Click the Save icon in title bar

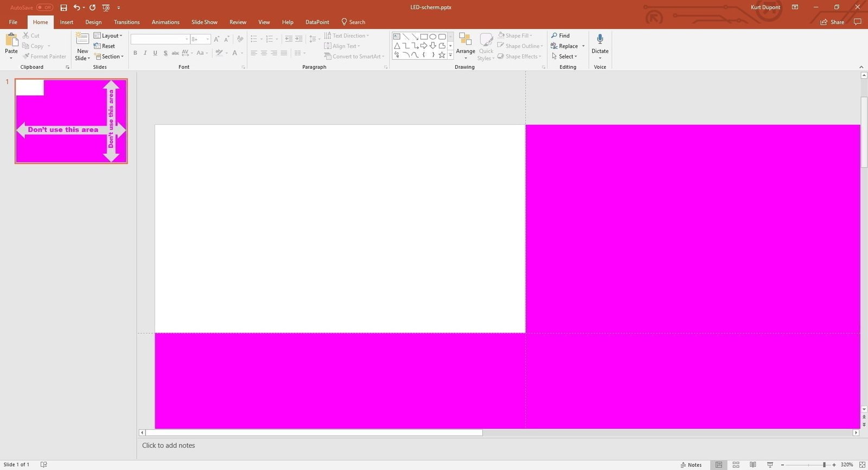tap(63, 8)
